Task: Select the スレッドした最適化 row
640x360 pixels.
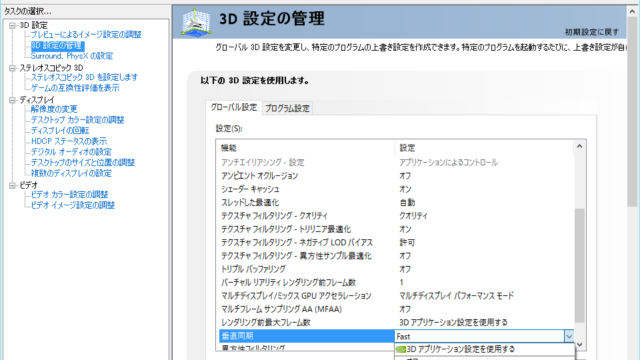Action: pyautogui.click(x=396, y=202)
